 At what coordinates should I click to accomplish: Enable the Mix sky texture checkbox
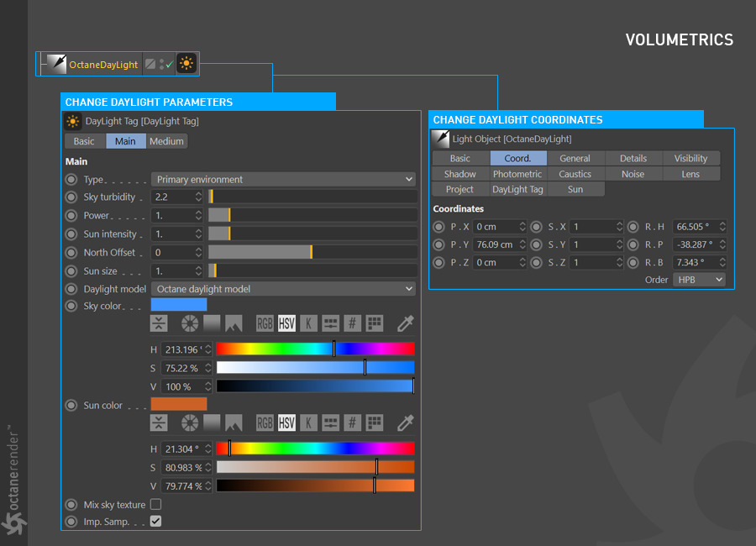click(x=155, y=505)
